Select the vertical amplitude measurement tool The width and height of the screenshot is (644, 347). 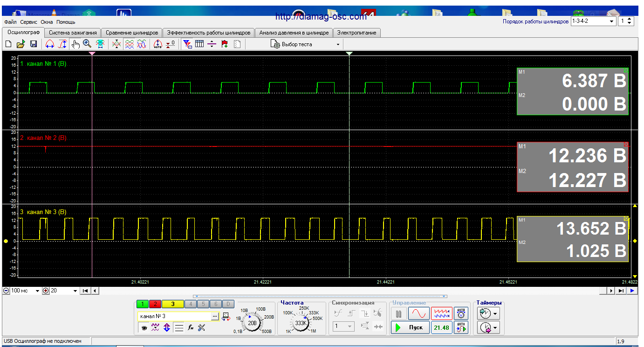click(x=62, y=44)
